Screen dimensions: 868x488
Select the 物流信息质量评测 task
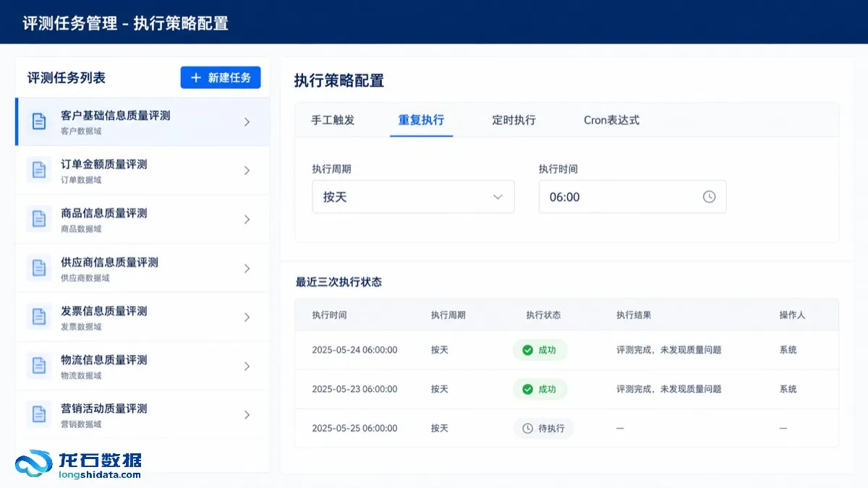142,366
